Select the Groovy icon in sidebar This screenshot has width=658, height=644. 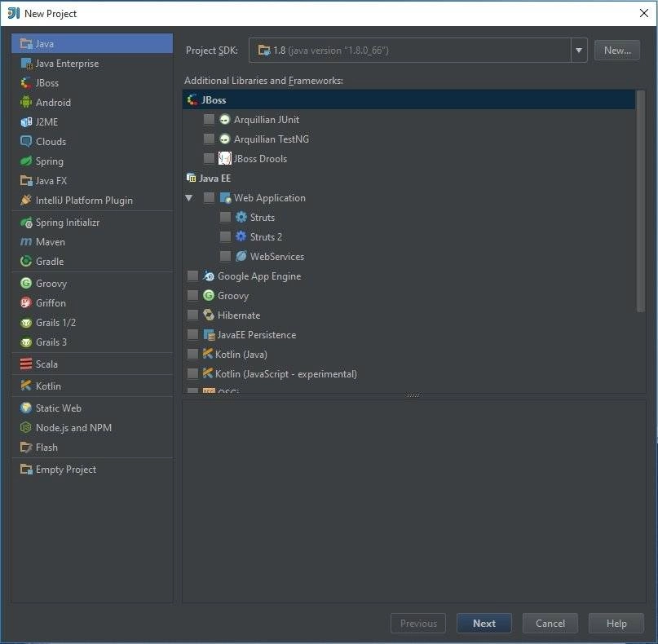[x=26, y=284]
